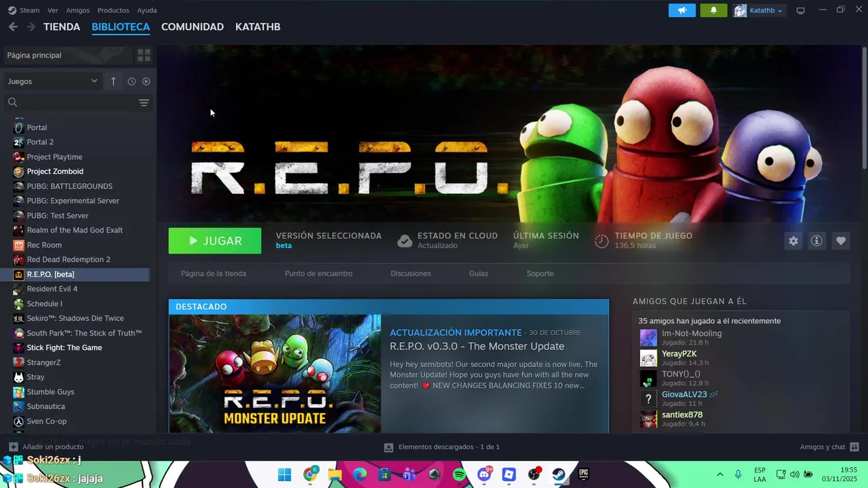Enter Big Picture mode via monitor icon
This screenshot has height=488, width=868.
click(x=800, y=10)
